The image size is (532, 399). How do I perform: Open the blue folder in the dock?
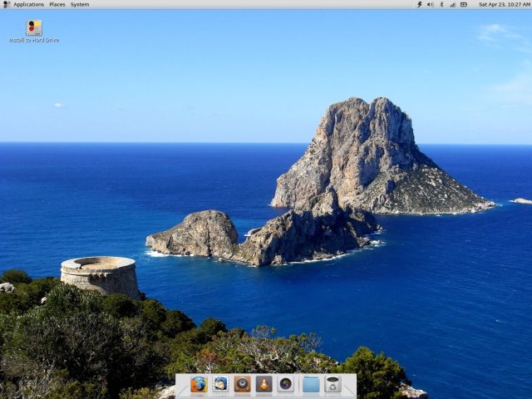[x=311, y=384]
